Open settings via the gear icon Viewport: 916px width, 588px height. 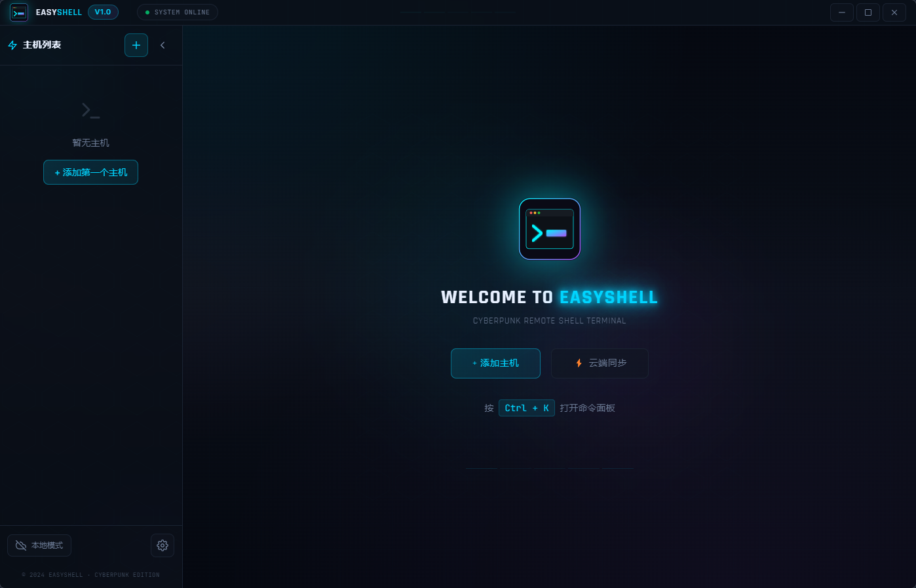pos(162,545)
